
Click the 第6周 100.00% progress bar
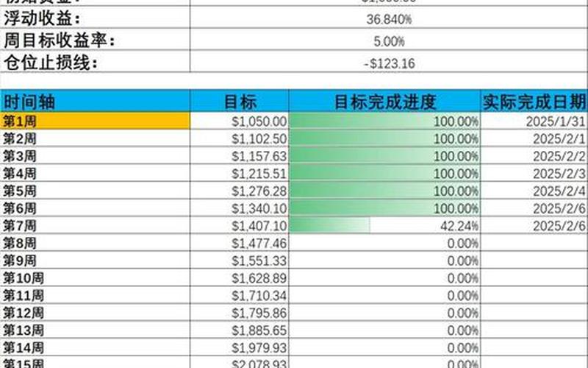384,208
